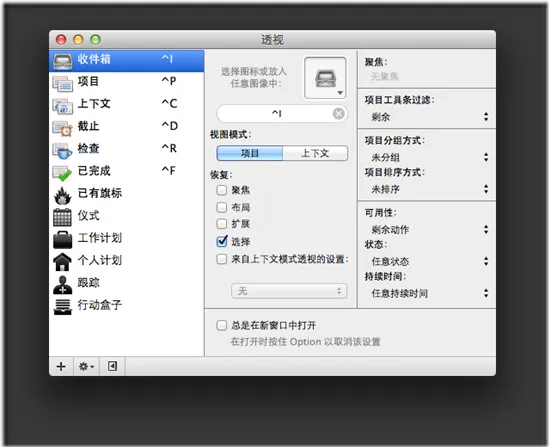Click the ^R shortcut text
The height and width of the screenshot is (448, 549).
169,148
